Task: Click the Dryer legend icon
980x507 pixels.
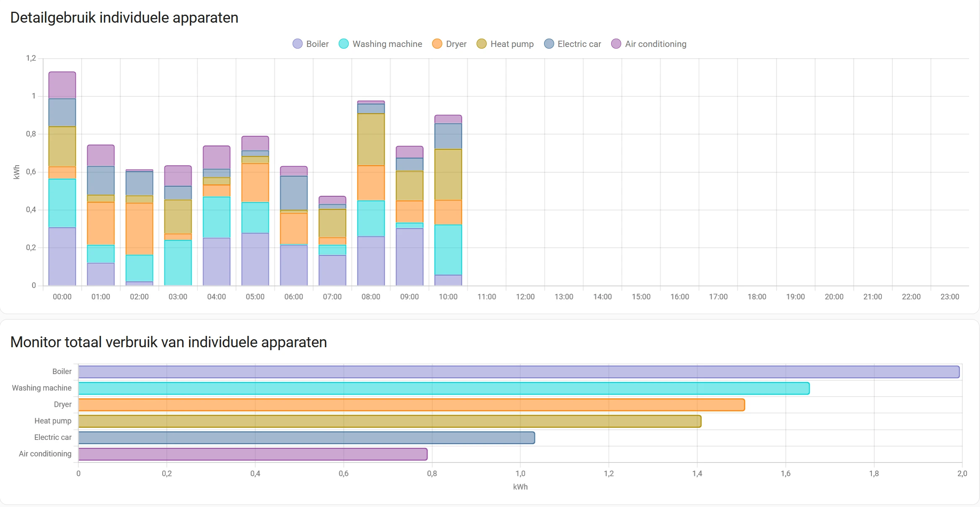Action: point(437,44)
